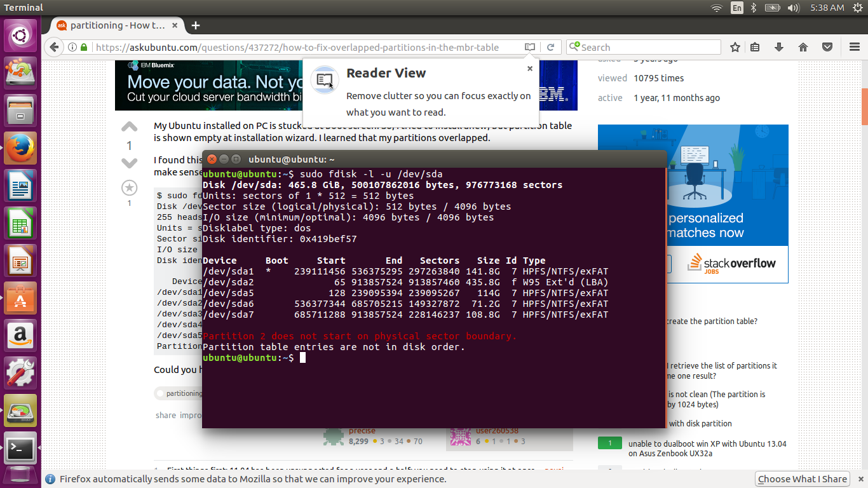Close the Reader View popup
Viewport: 868px width, 488px height.
click(x=530, y=69)
